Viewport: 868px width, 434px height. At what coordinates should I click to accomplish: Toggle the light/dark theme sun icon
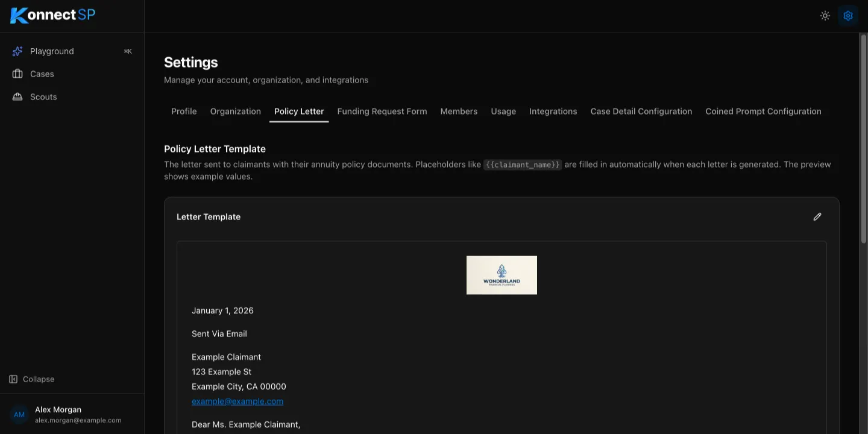825,16
